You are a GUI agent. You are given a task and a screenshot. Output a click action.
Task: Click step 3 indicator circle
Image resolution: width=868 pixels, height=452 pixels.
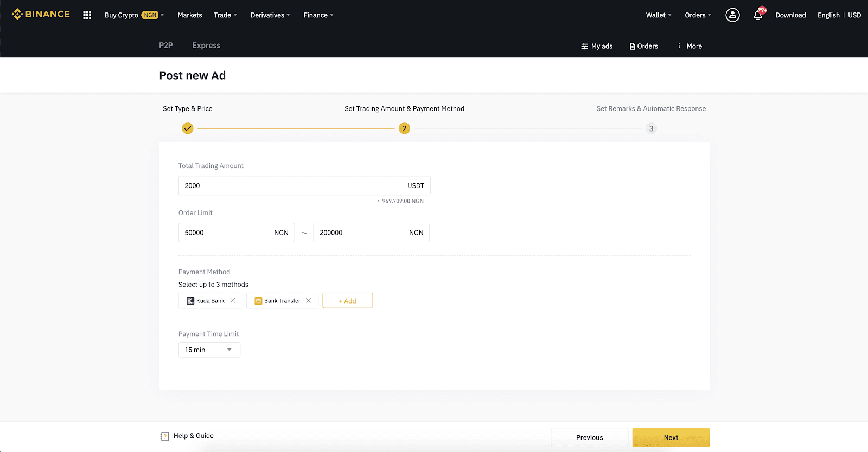(x=651, y=128)
